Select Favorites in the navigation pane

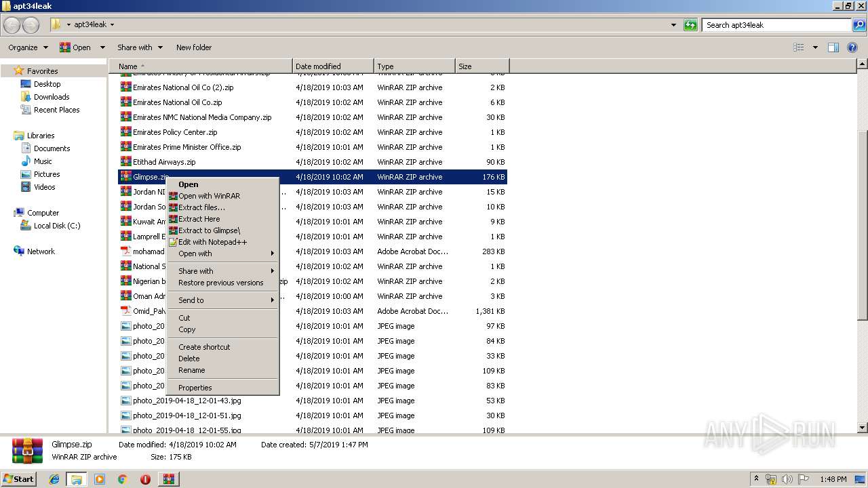coord(42,71)
